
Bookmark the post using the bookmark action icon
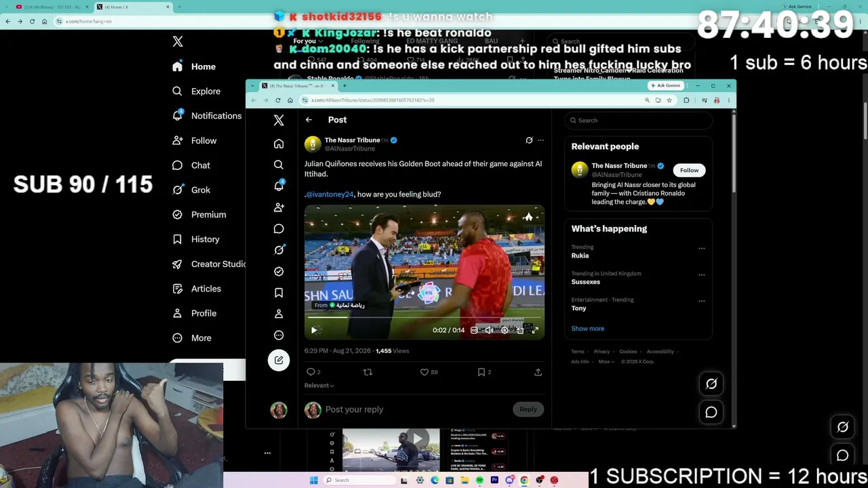pos(481,372)
